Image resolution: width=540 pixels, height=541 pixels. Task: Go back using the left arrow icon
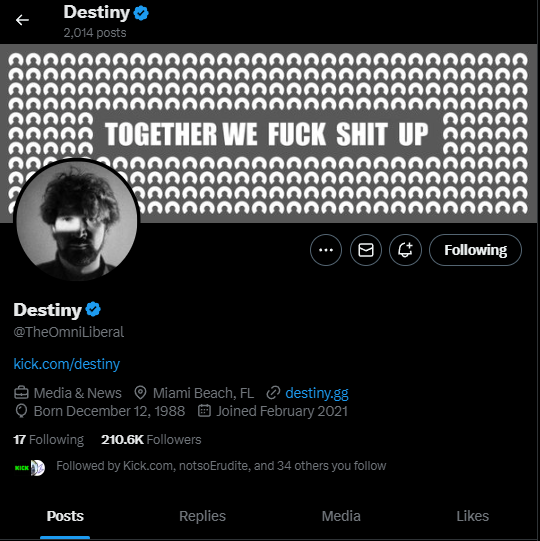tap(22, 20)
